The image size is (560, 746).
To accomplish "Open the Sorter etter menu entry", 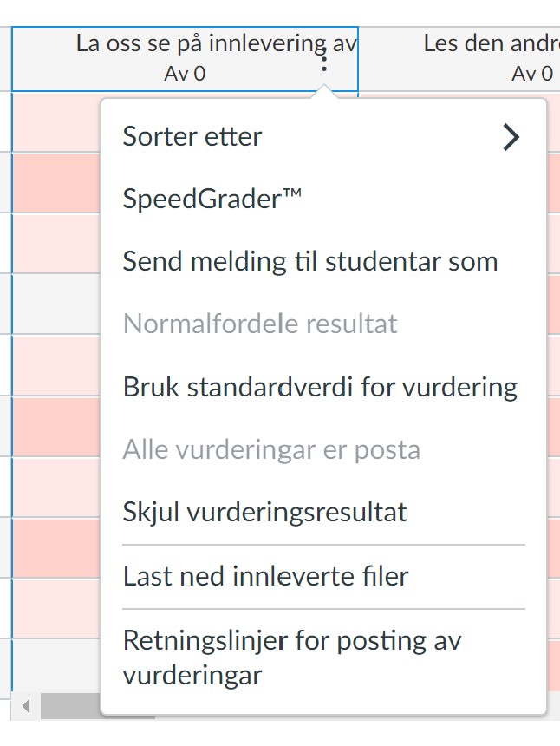I will [192, 136].
